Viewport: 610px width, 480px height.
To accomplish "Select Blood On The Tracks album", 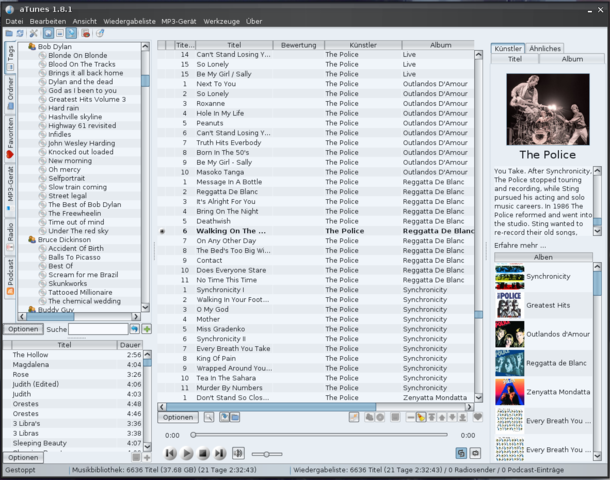I will tap(82, 64).
